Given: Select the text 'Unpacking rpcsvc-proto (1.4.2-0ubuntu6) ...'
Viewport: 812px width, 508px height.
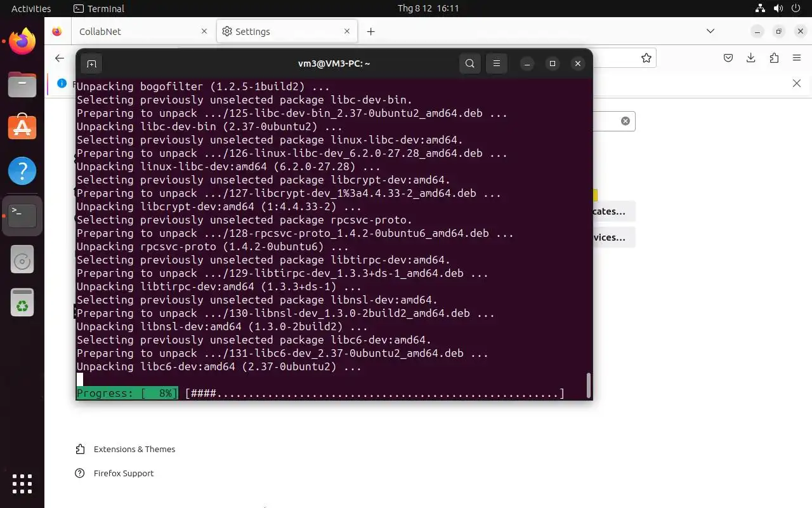Looking at the screenshot, I should tap(213, 246).
